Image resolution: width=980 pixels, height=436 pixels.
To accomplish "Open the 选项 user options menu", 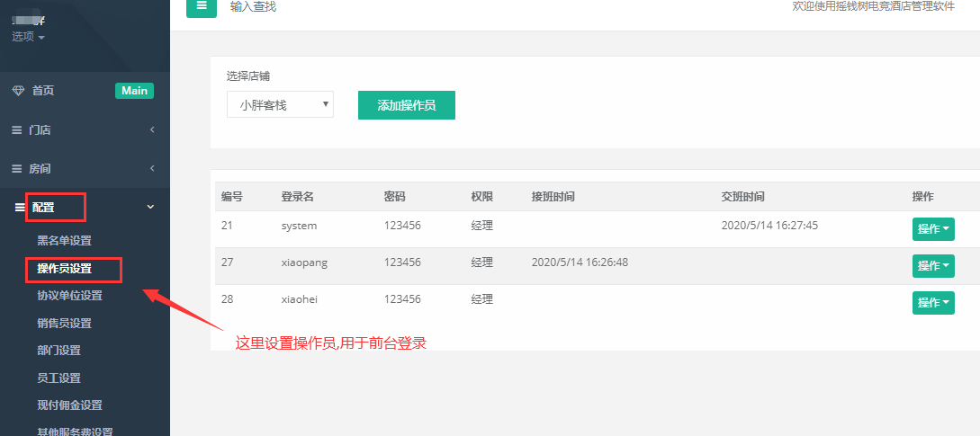I will [x=28, y=37].
